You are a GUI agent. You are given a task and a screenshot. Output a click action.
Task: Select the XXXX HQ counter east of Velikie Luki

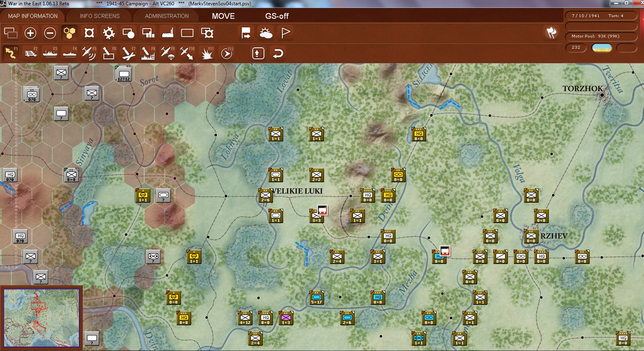coord(367,195)
